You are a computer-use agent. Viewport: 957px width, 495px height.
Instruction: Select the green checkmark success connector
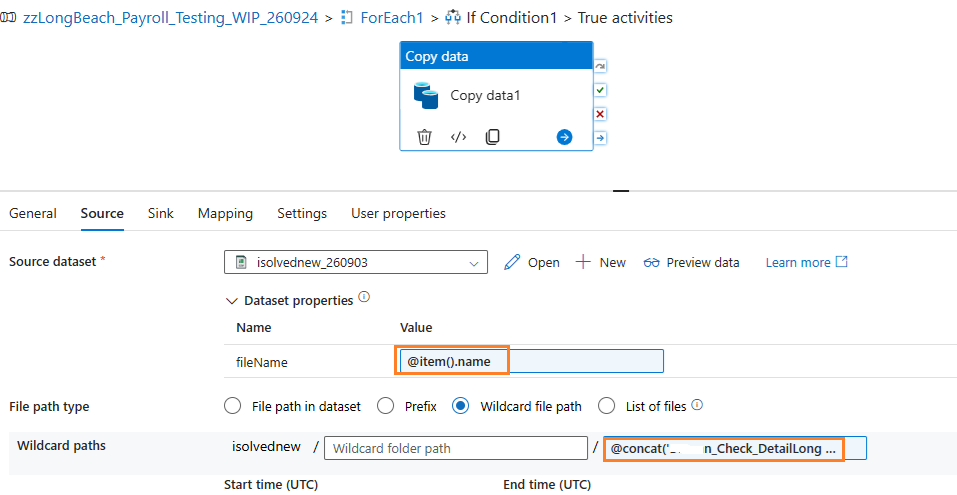[x=601, y=90]
